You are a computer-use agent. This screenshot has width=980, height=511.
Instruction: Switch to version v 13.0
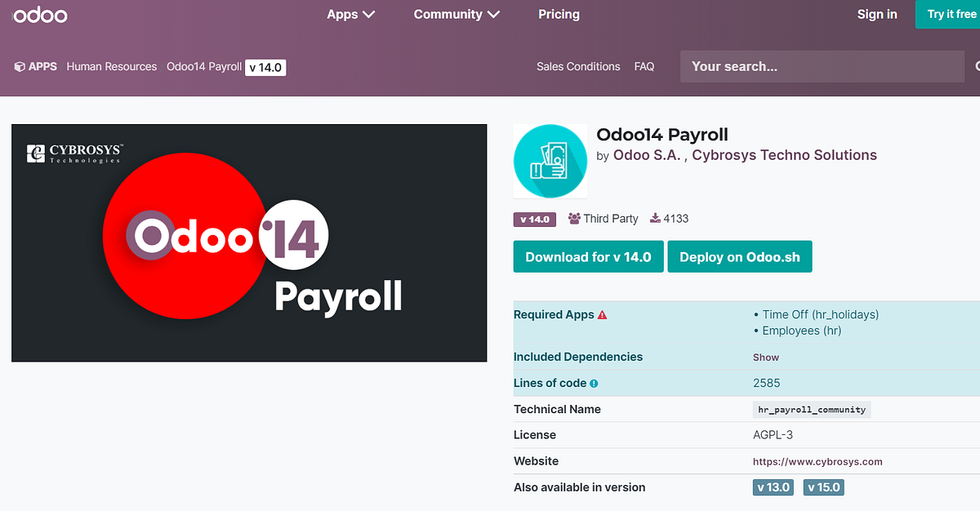pyautogui.click(x=773, y=487)
